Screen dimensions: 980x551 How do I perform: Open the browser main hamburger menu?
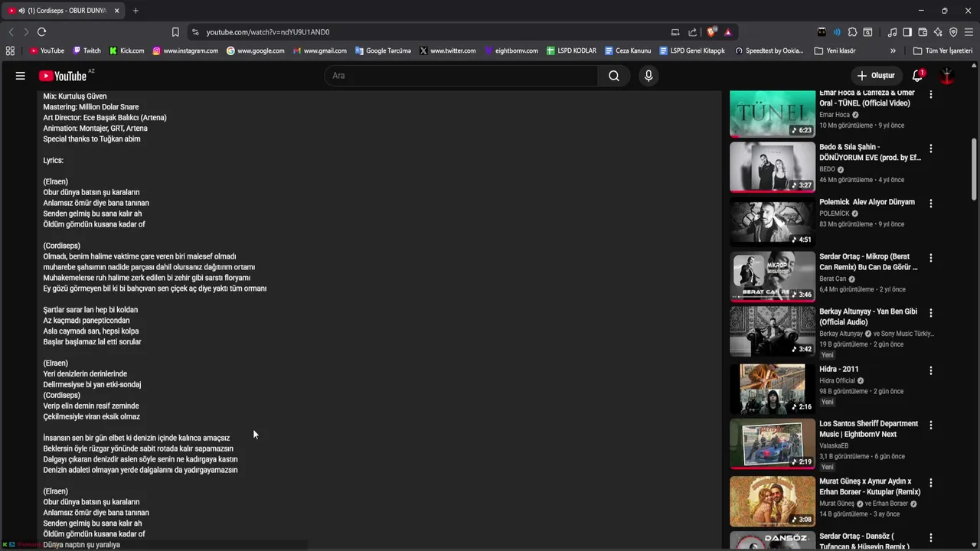(x=969, y=32)
